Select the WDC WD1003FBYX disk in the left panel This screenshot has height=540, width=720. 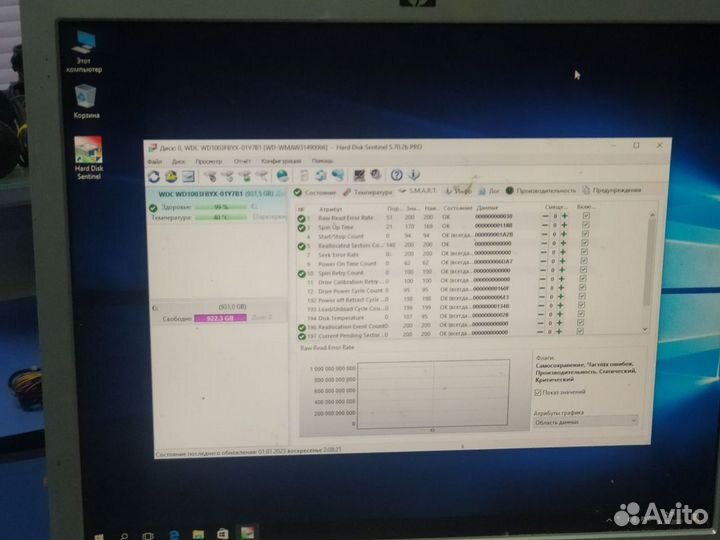click(217, 194)
